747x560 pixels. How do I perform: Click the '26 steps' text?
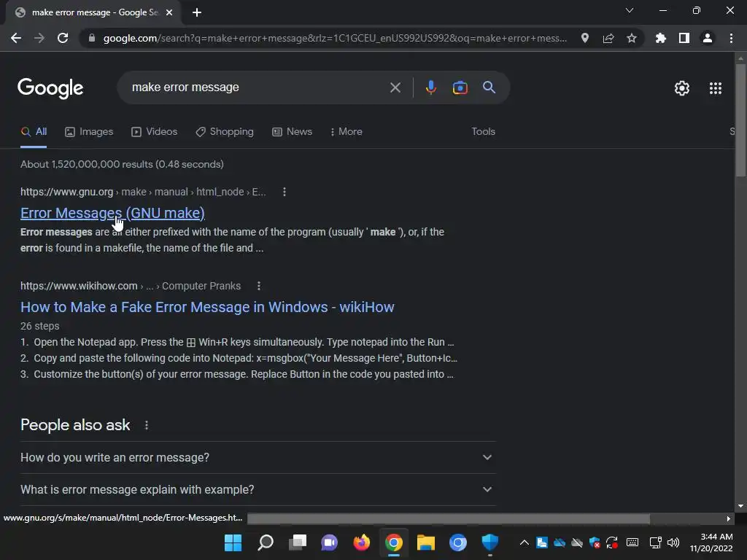click(40, 326)
